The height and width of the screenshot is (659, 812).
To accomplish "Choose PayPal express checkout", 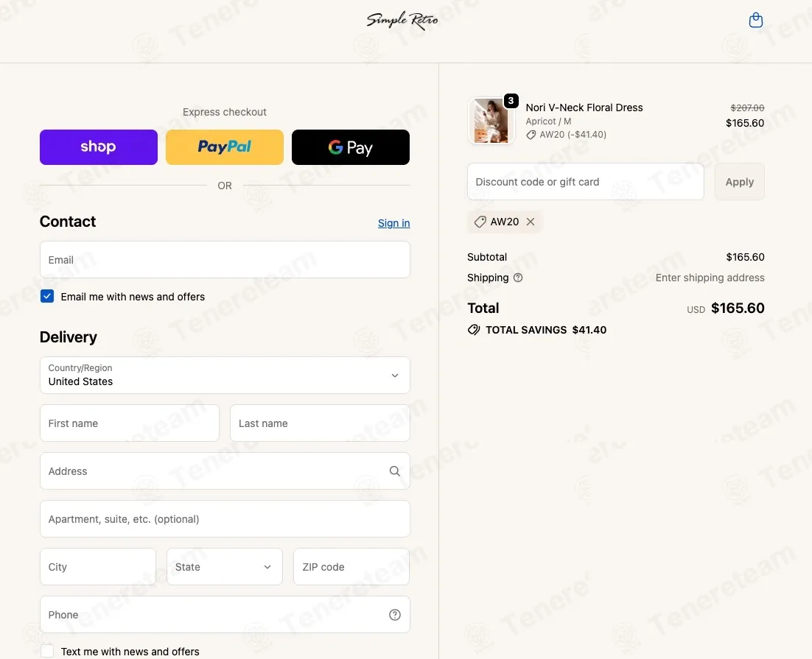I will click(225, 147).
